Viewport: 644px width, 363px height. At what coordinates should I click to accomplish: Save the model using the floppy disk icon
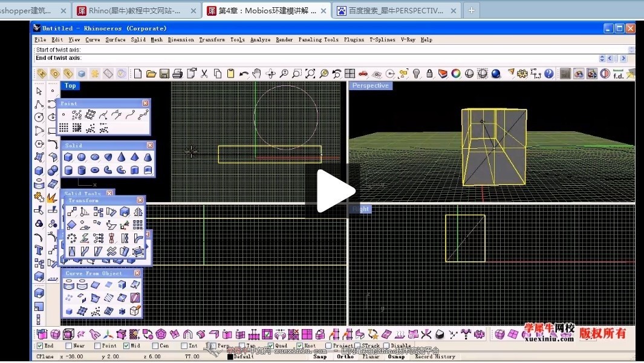pos(164,74)
